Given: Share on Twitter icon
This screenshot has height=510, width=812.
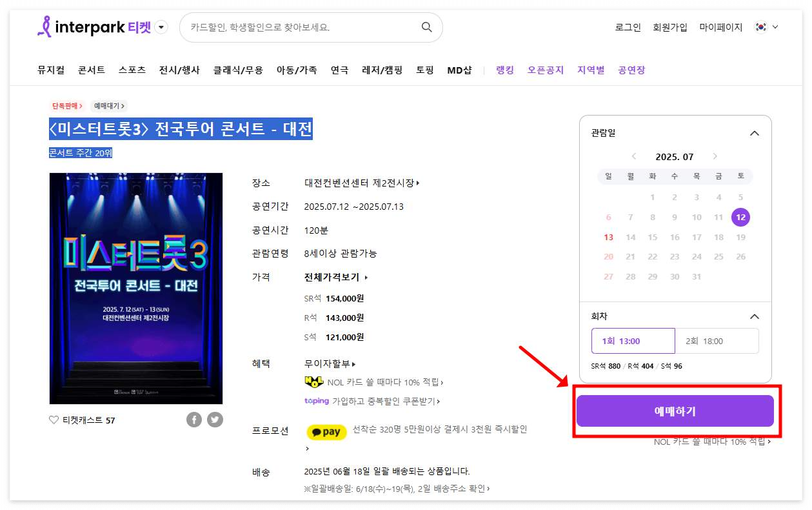Looking at the screenshot, I should [215, 420].
